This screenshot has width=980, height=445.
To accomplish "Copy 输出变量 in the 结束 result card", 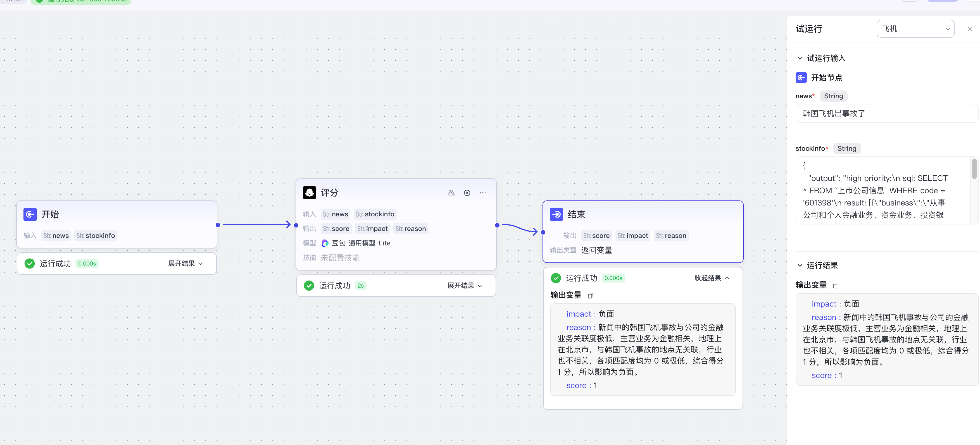I will pyautogui.click(x=591, y=295).
